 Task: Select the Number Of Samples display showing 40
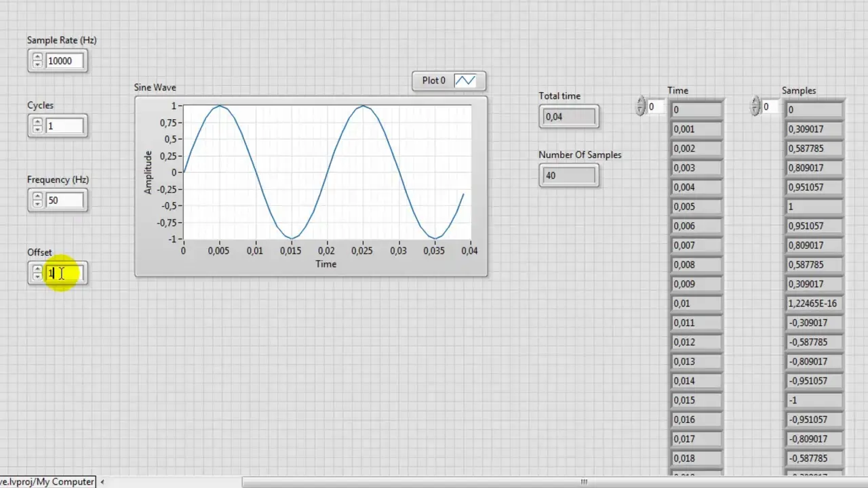point(568,176)
